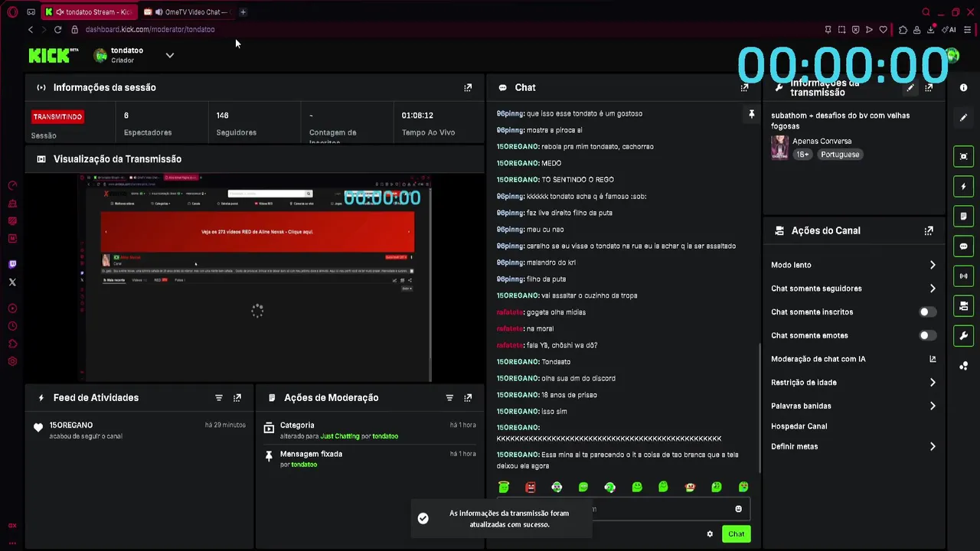Viewport: 980px width, 551px height.
Task: Click the stream preview thumbnail
Action: (x=256, y=278)
